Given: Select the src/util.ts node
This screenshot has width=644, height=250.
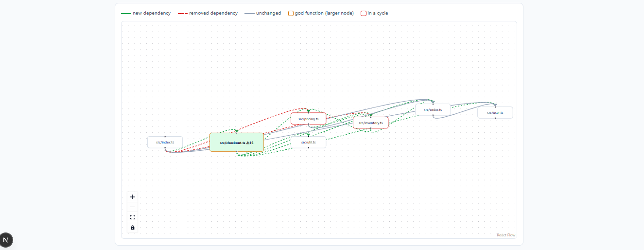Looking at the screenshot, I should (x=309, y=142).
